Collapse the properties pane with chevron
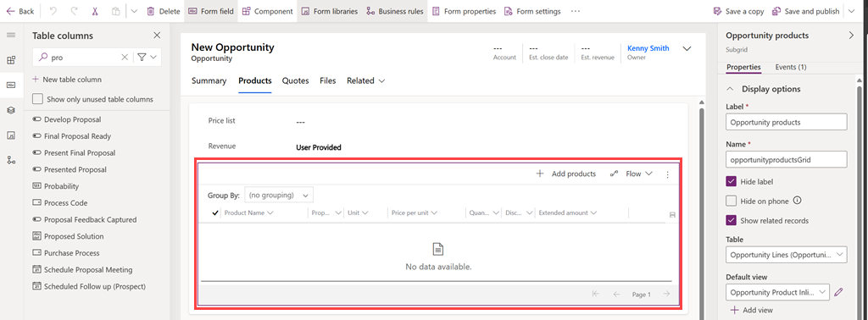The image size is (868, 320). point(851,36)
